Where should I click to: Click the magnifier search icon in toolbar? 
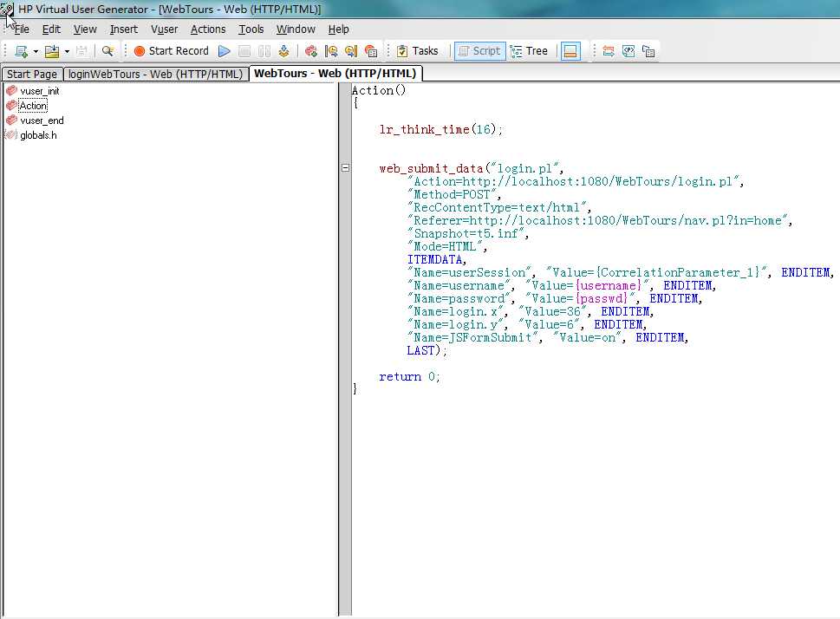pos(107,51)
